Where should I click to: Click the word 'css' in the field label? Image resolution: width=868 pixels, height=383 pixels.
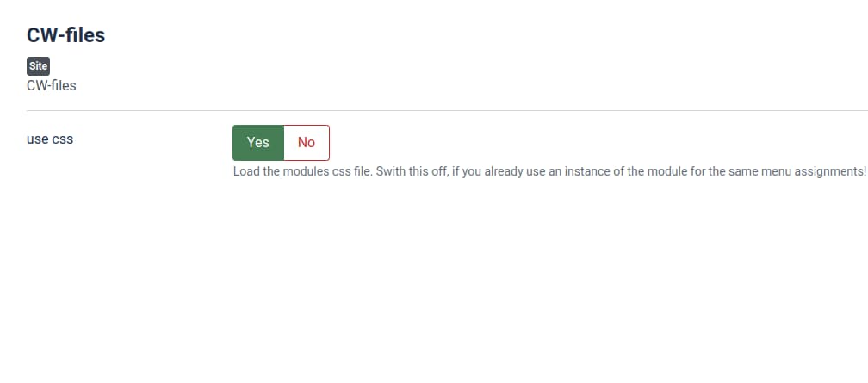(63, 139)
